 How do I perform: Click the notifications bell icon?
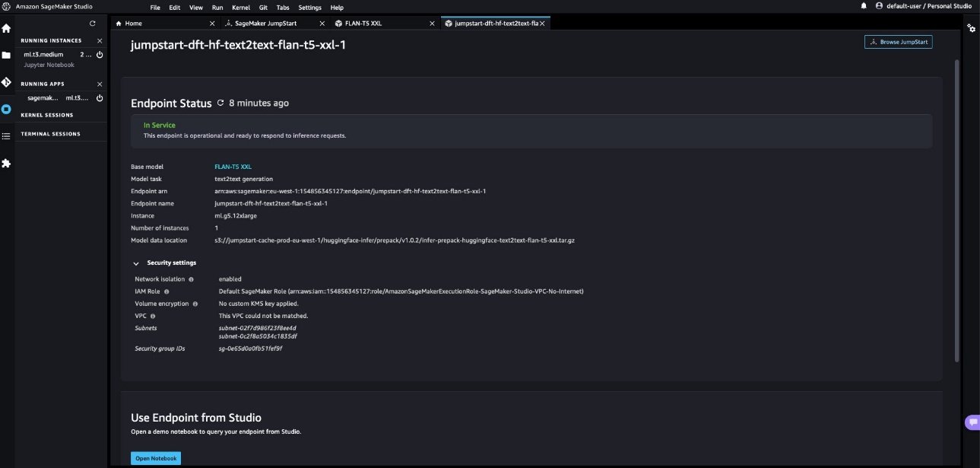point(864,6)
